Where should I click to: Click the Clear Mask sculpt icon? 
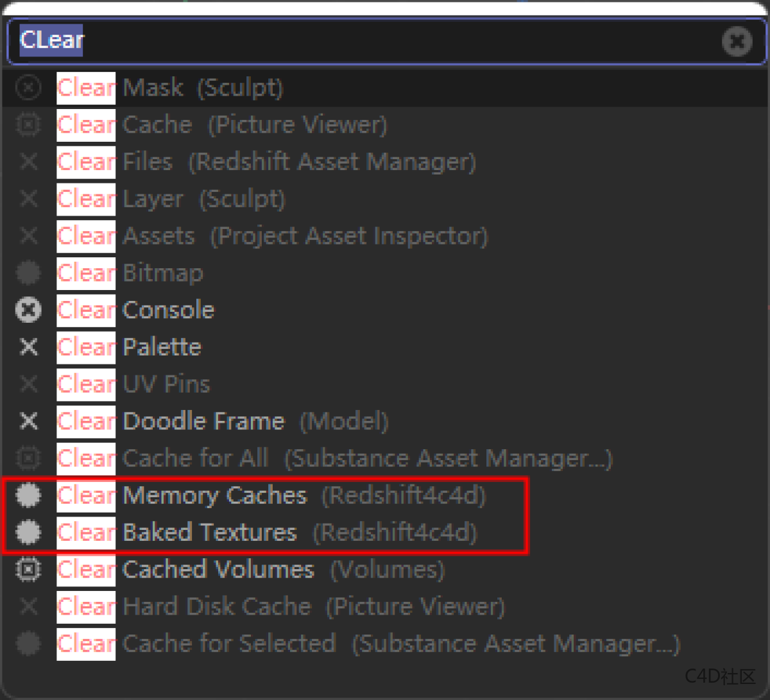(28, 87)
